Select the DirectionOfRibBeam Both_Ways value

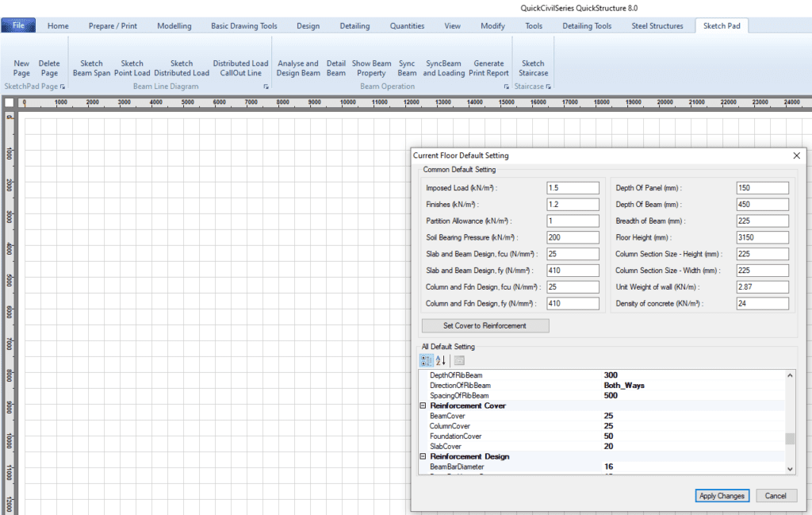point(624,385)
